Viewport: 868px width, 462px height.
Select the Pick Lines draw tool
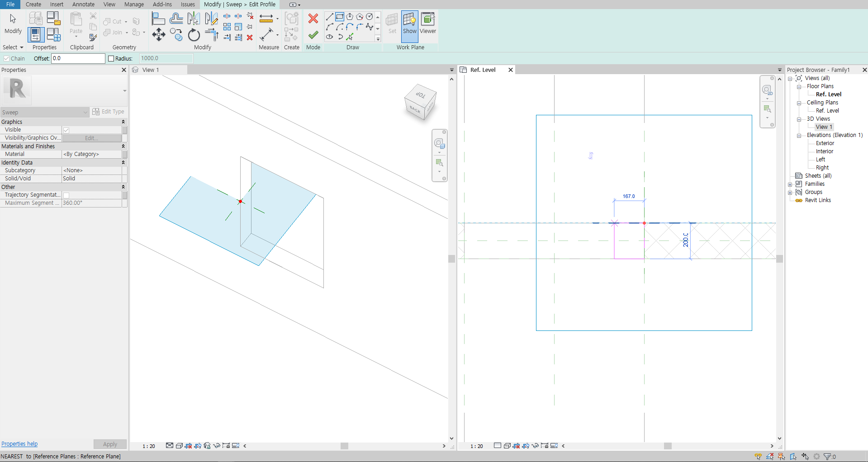coord(350,37)
